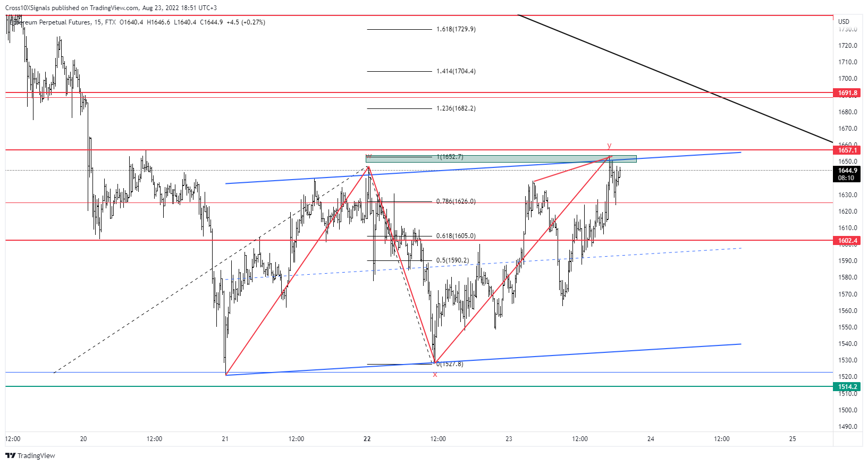Click the 1490.0 price axis value

click(848, 427)
